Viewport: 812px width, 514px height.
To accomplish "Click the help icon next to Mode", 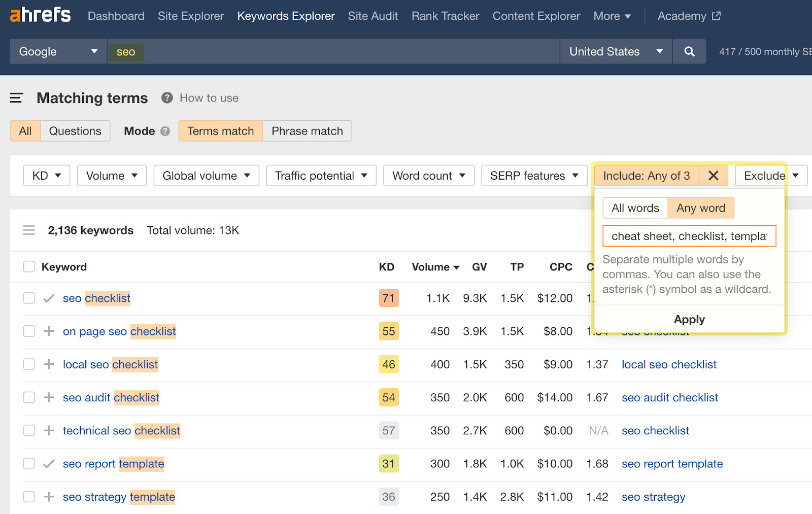I will [164, 131].
